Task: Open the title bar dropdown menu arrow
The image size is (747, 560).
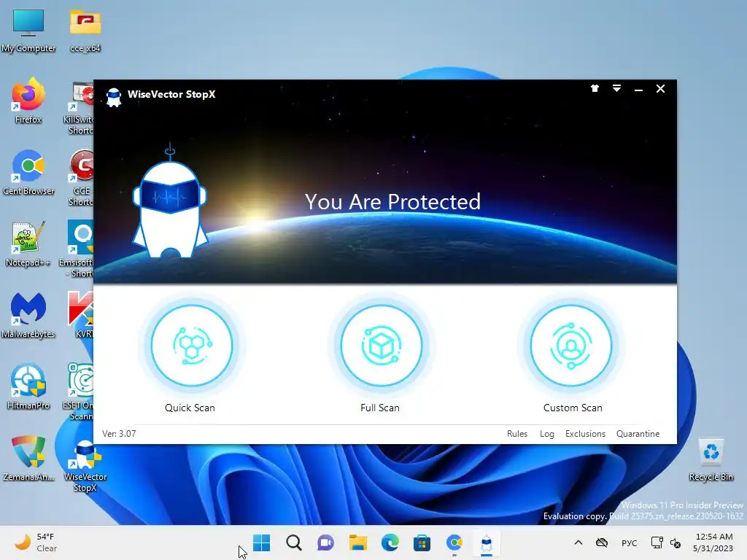Action: pyautogui.click(x=616, y=88)
